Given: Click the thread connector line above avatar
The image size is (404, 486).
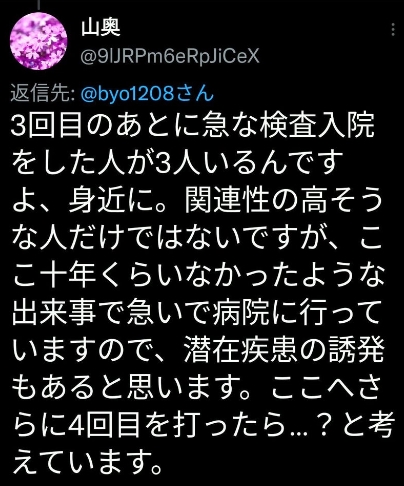Looking at the screenshot, I should click(x=39, y=4).
